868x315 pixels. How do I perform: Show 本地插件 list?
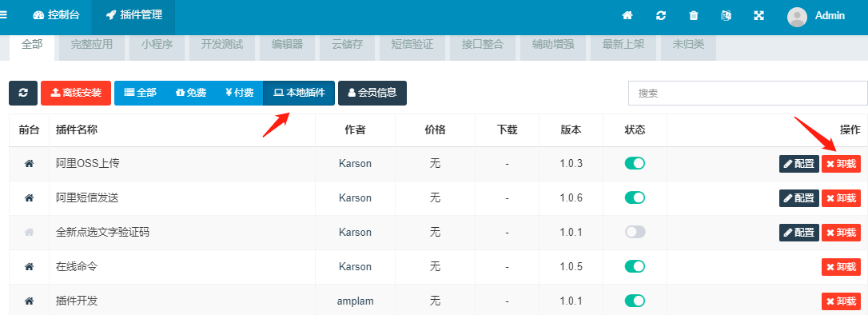coord(299,93)
